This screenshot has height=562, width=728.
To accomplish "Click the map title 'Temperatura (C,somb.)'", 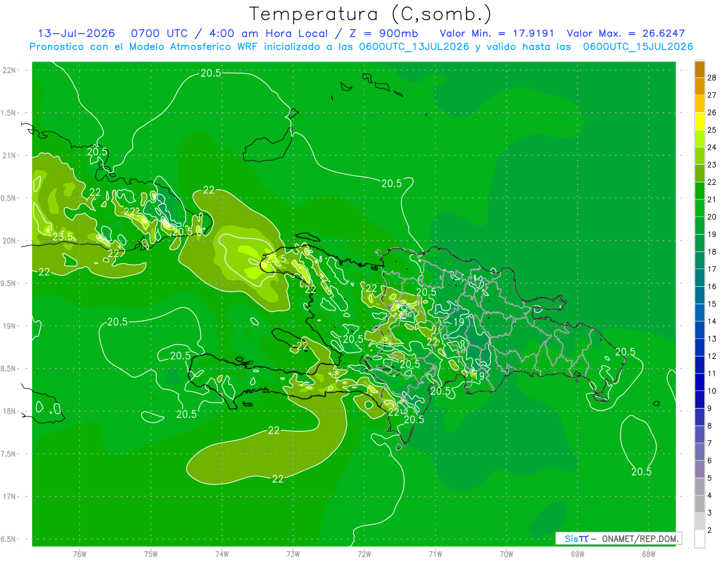I will coord(371,13).
